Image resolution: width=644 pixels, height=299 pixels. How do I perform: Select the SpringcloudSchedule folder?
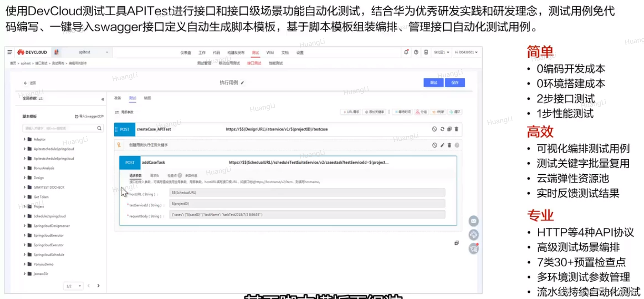tap(49, 255)
